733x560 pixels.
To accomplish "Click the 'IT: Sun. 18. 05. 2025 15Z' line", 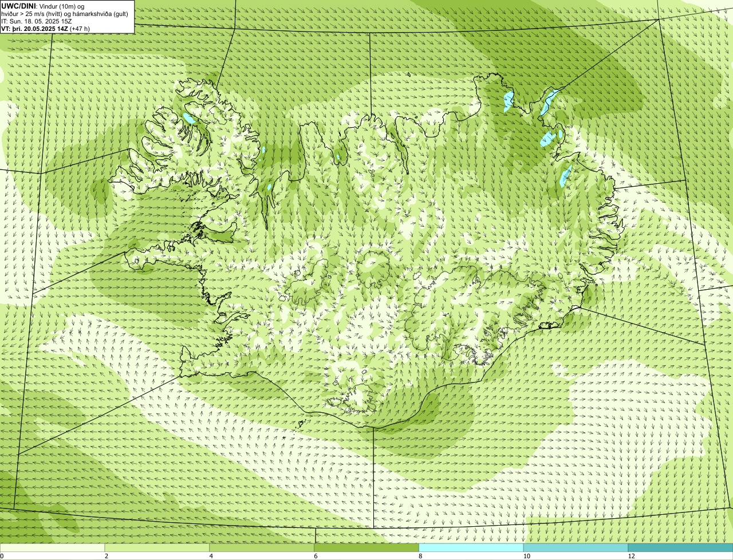I will [x=37, y=21].
